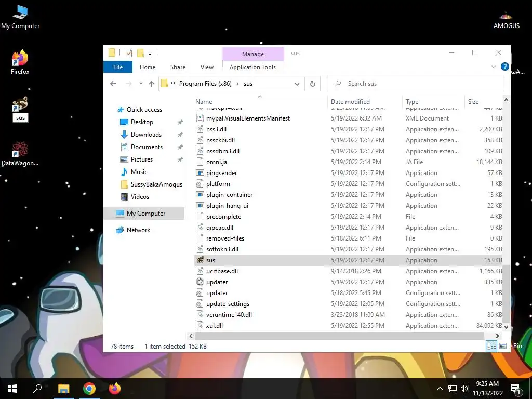Screen dimensions: 532x399
Task: Switch to the Home ribbon tab
Action: click(x=147, y=67)
